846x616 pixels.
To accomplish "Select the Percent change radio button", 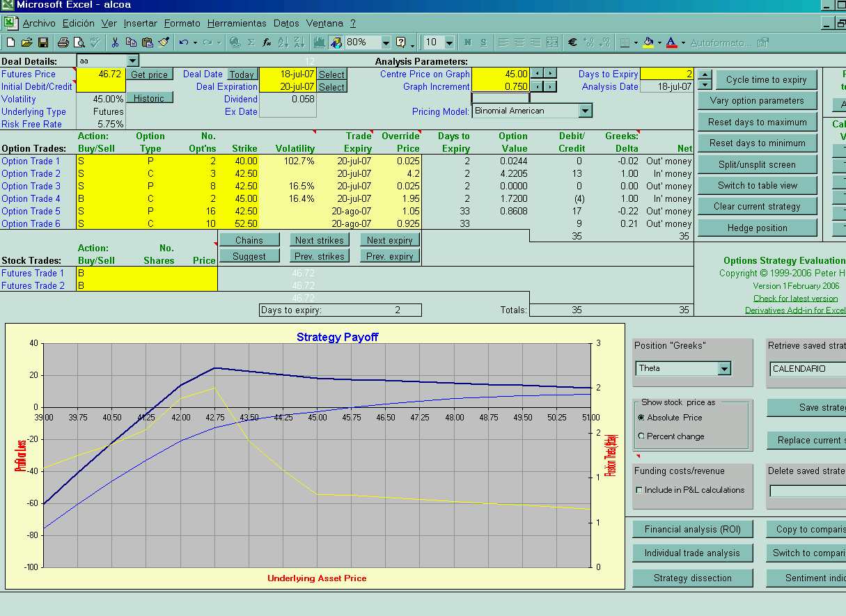I will pyautogui.click(x=641, y=436).
